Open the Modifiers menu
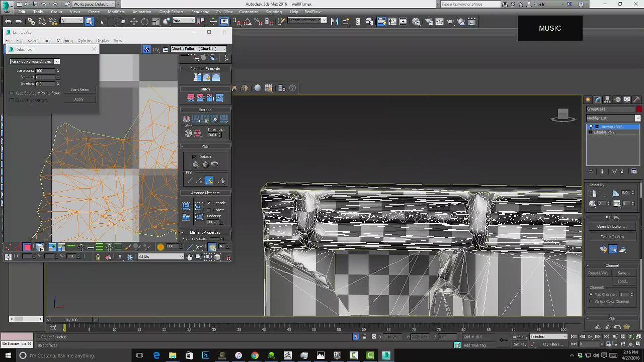Screen dimensions: 644x362 pos(116,12)
